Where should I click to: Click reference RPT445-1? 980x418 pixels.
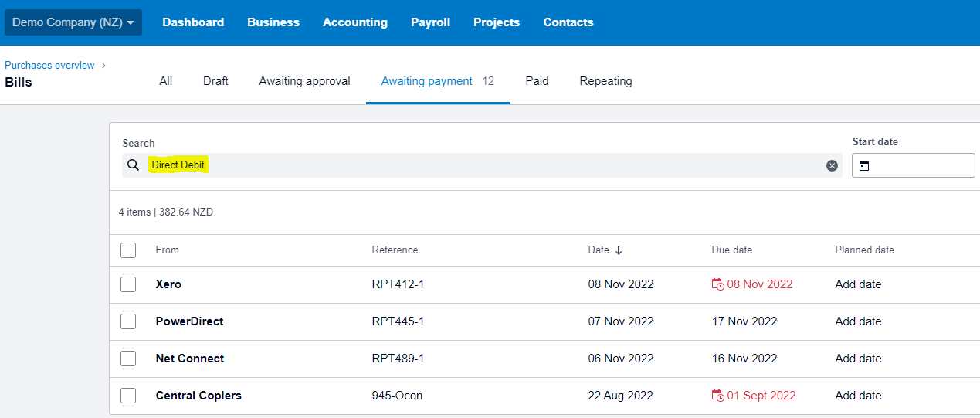point(398,321)
